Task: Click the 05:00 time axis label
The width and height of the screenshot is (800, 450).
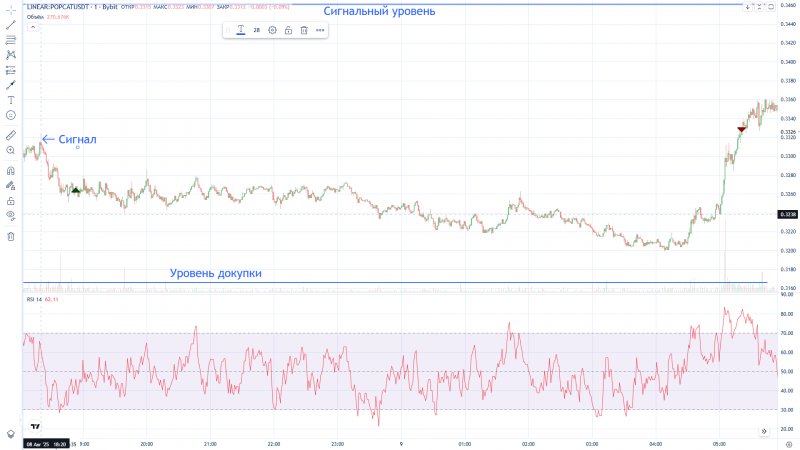Action: pos(719,444)
